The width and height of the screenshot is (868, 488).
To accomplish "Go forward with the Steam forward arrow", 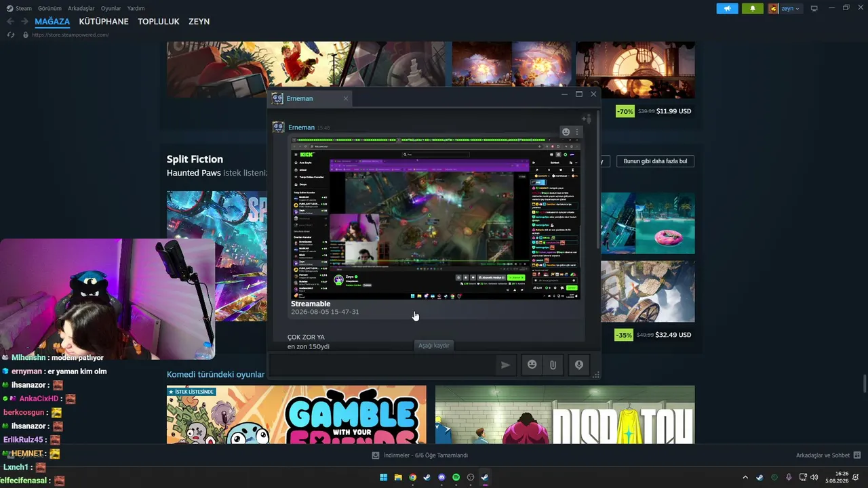I will pos(24,22).
